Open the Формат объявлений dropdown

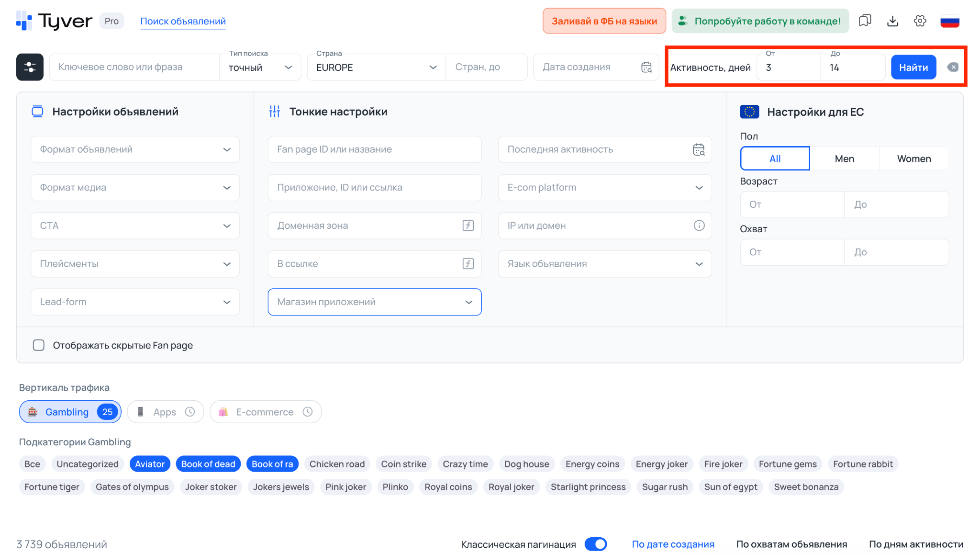point(134,149)
